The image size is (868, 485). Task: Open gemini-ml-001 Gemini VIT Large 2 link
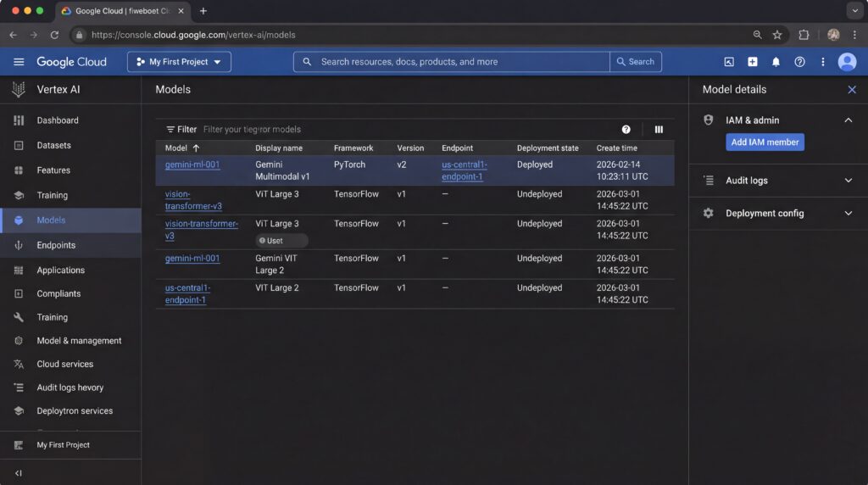[192, 258]
